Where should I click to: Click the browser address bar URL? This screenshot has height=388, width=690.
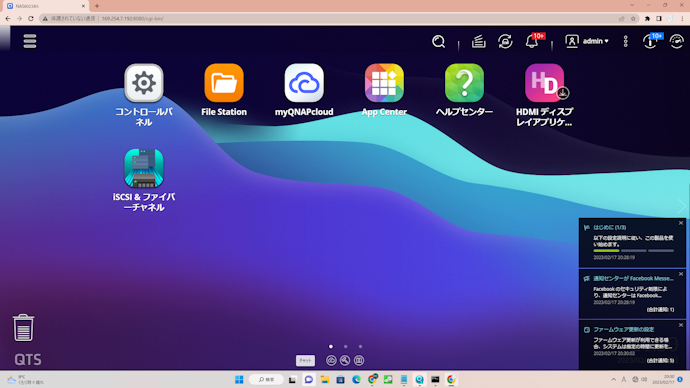pos(132,18)
